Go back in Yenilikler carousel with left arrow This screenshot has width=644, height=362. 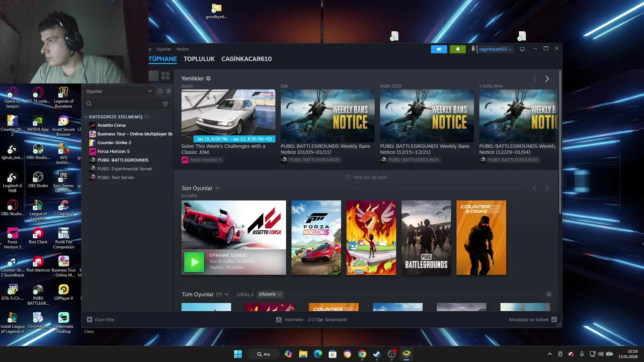coord(535,79)
